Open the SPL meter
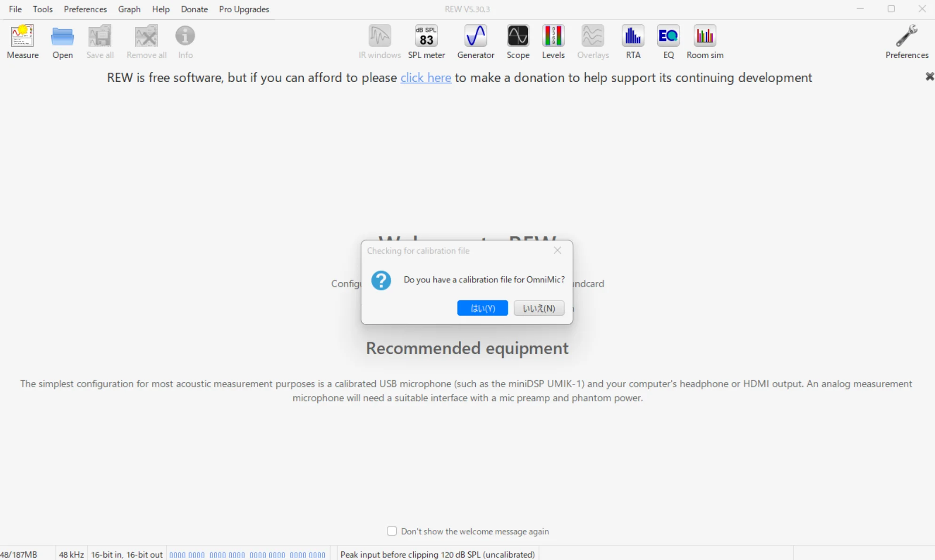 (x=426, y=41)
